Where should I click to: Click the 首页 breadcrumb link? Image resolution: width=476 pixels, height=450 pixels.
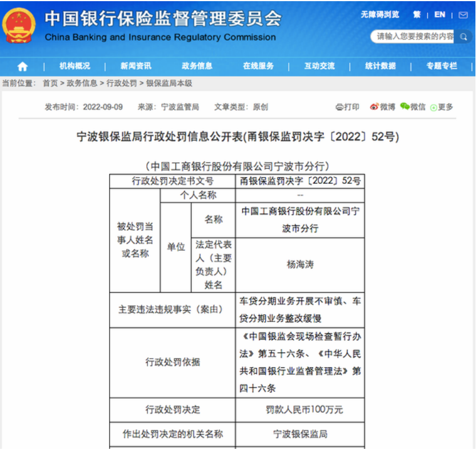coord(50,83)
